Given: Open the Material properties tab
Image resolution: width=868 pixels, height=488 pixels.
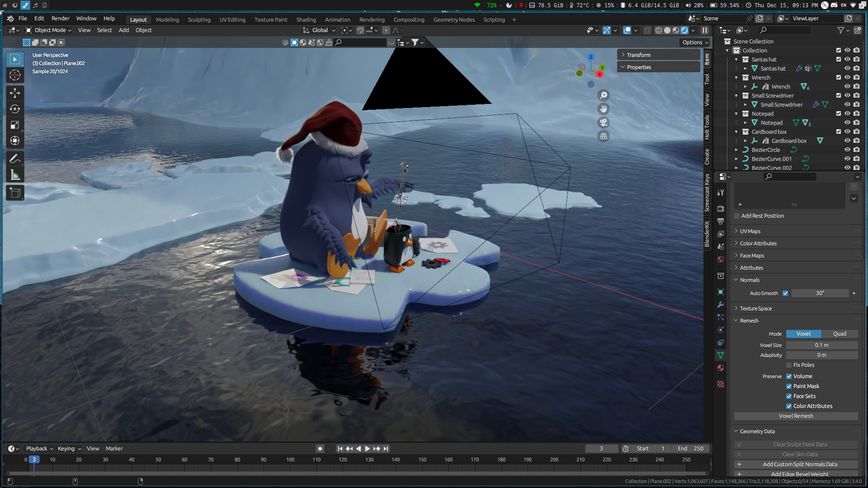Looking at the screenshot, I should pos(721,368).
